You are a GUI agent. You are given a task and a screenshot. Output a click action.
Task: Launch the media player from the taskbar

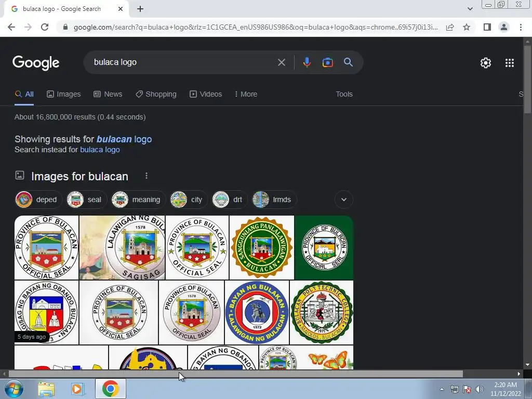click(77, 389)
